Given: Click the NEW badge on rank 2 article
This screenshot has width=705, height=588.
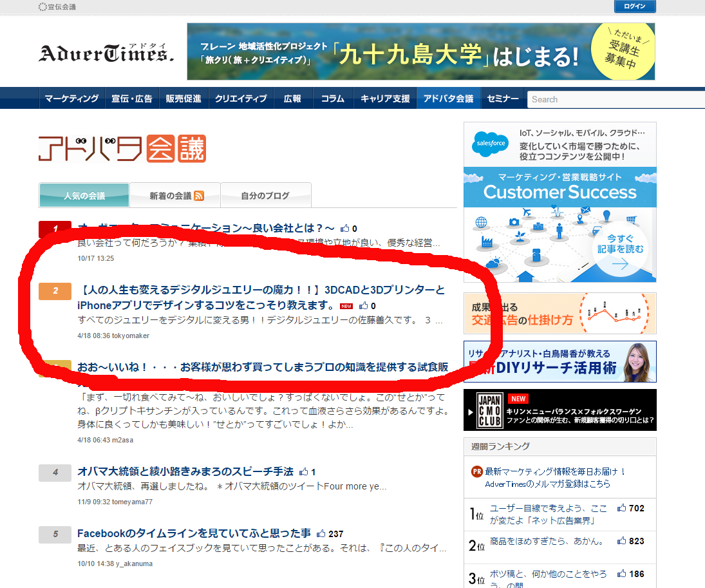Looking at the screenshot, I should tap(346, 307).
